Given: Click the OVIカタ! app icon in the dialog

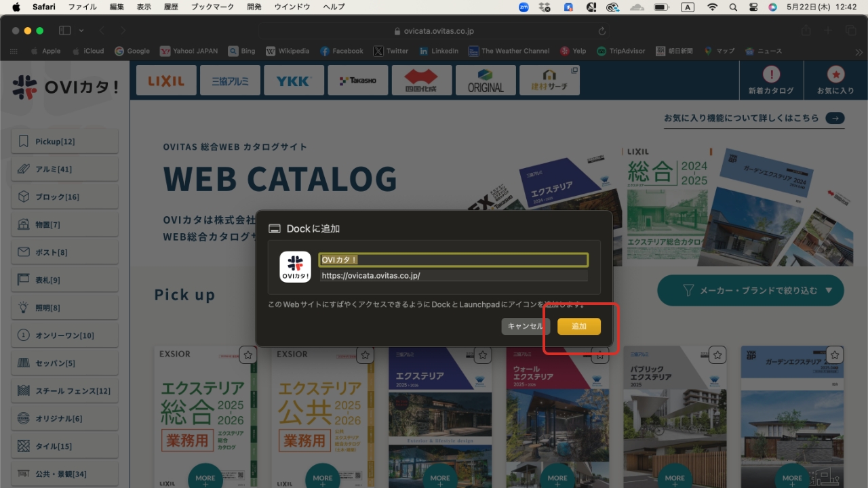Looking at the screenshot, I should [x=296, y=267].
